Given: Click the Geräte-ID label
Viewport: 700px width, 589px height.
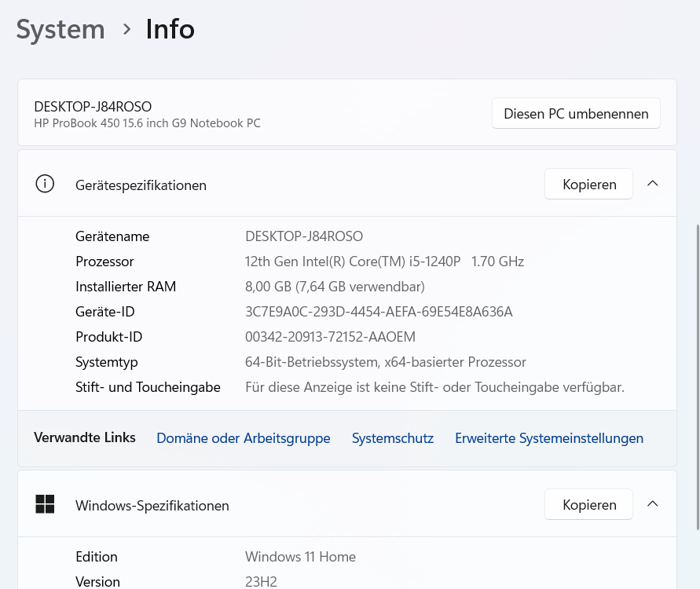Looking at the screenshot, I should click(105, 312).
